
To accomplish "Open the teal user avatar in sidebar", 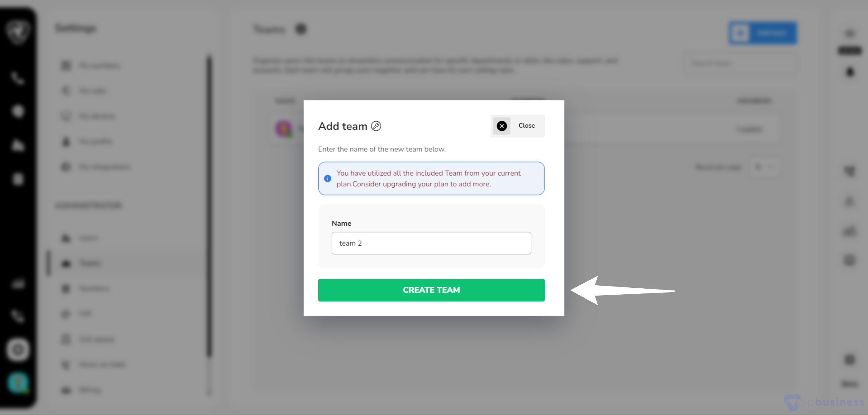I will 18,383.
